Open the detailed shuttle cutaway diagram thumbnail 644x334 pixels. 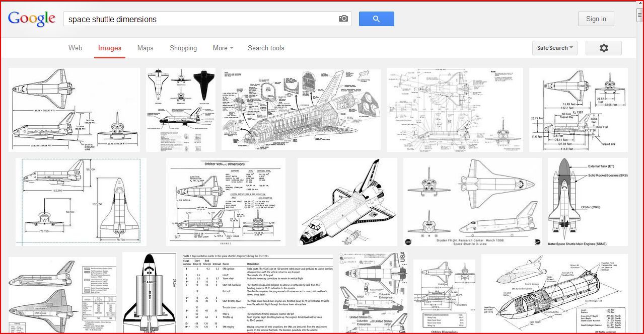(301, 109)
